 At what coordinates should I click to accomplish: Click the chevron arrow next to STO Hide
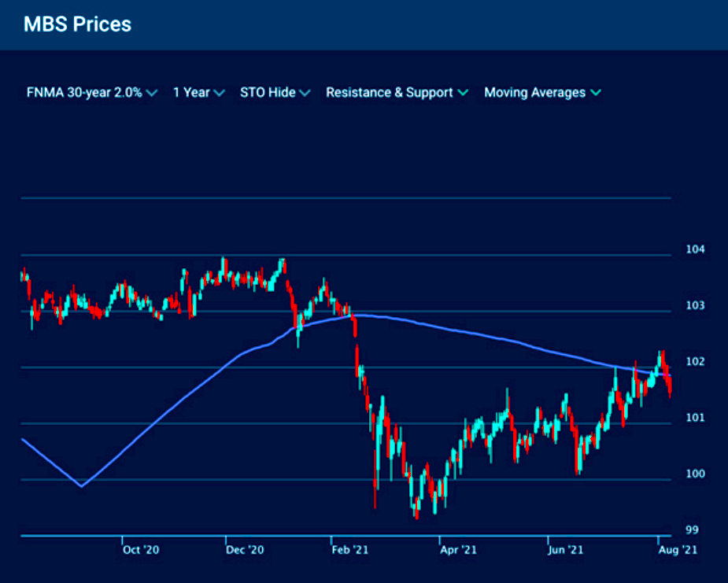305,93
